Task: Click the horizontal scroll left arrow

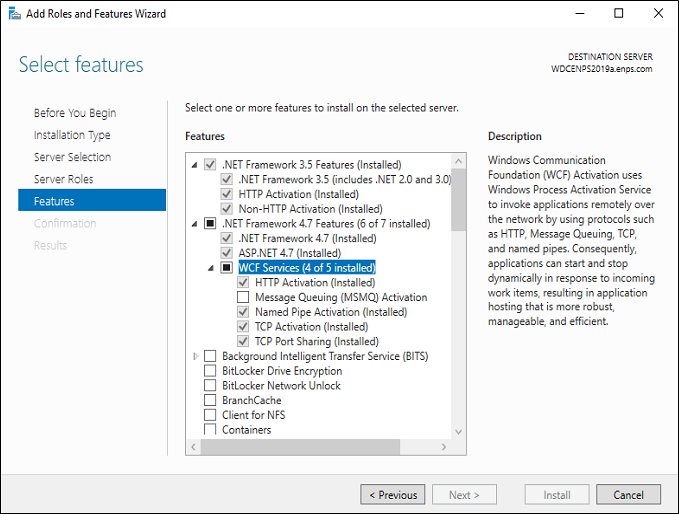Action: click(x=194, y=447)
